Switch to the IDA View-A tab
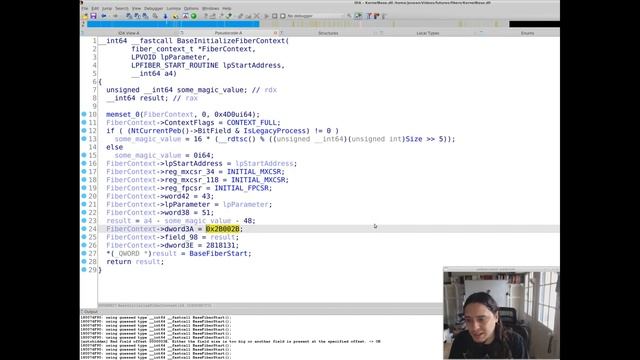 (x=129, y=33)
